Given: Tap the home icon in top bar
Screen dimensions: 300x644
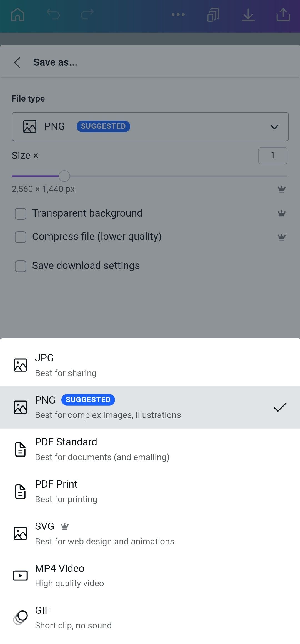Looking at the screenshot, I should coord(17,15).
